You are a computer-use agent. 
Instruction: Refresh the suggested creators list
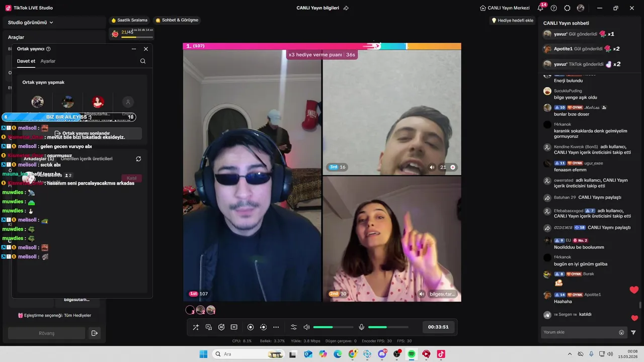pyautogui.click(x=138, y=158)
